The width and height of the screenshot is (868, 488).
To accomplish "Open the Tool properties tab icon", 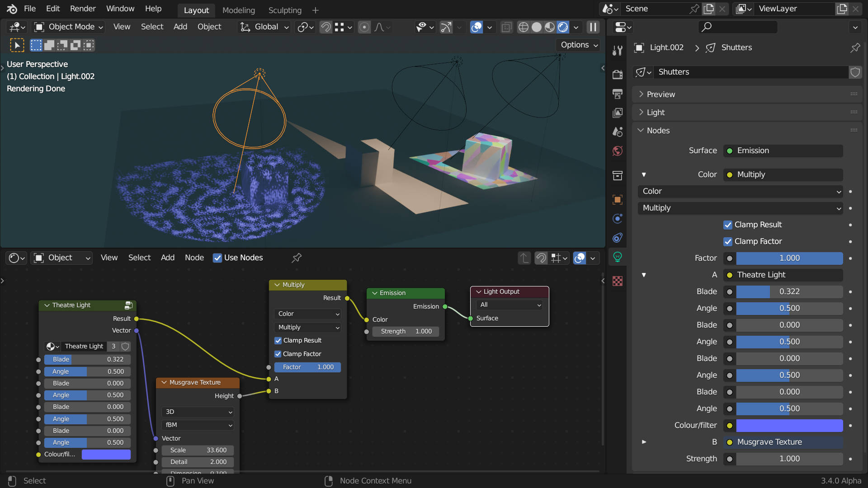I will (x=618, y=50).
